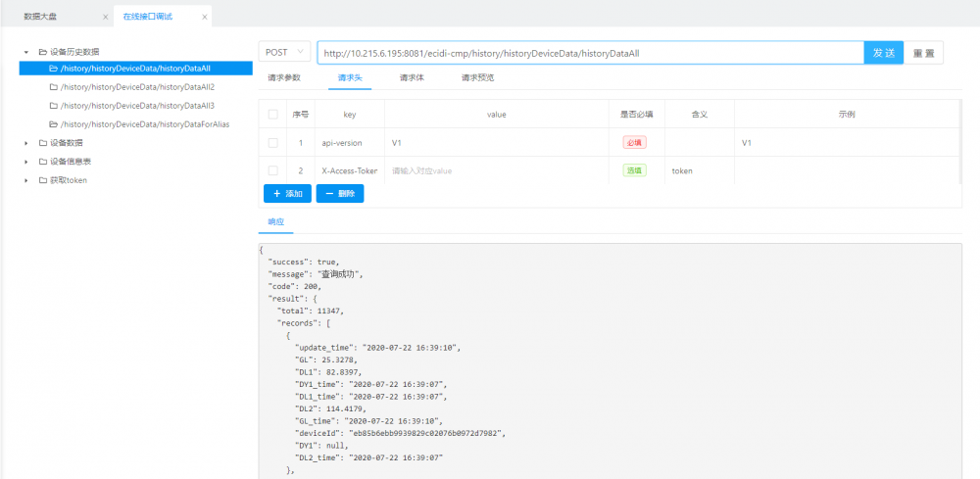Image resolution: width=980 pixels, height=479 pixels.
Task: Select historyDataAll3 in the tree
Action: point(137,106)
